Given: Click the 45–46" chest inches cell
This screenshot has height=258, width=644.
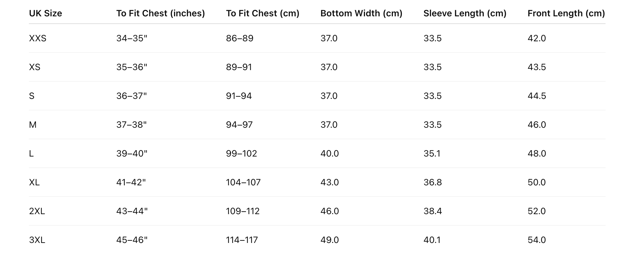Looking at the screenshot, I should click(x=132, y=240).
